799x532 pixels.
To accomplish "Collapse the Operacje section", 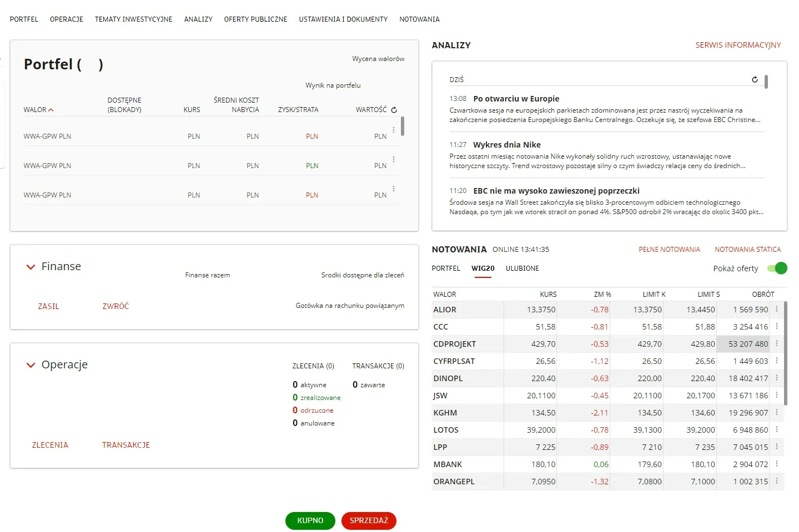I will (31, 365).
